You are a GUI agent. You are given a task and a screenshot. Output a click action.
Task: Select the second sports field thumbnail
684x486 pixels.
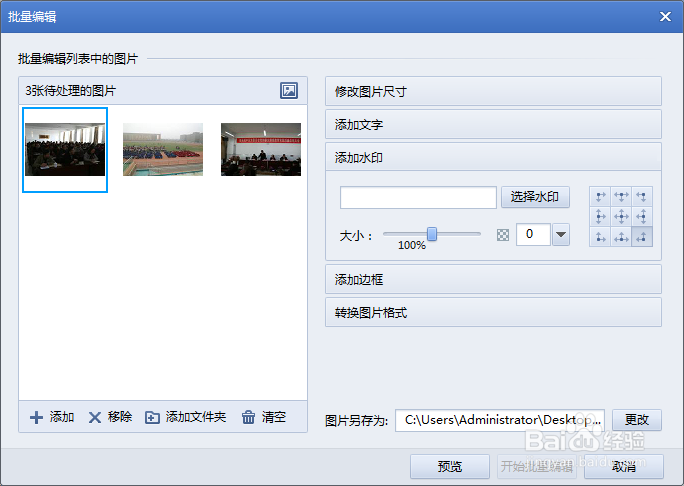coord(163,150)
